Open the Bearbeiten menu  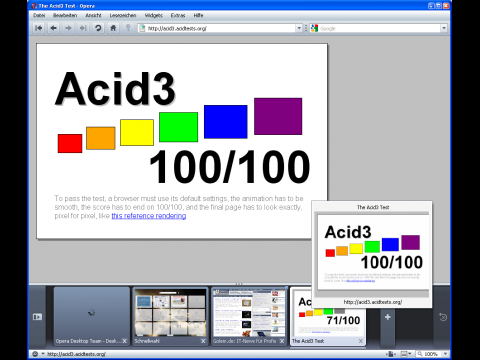65,15
